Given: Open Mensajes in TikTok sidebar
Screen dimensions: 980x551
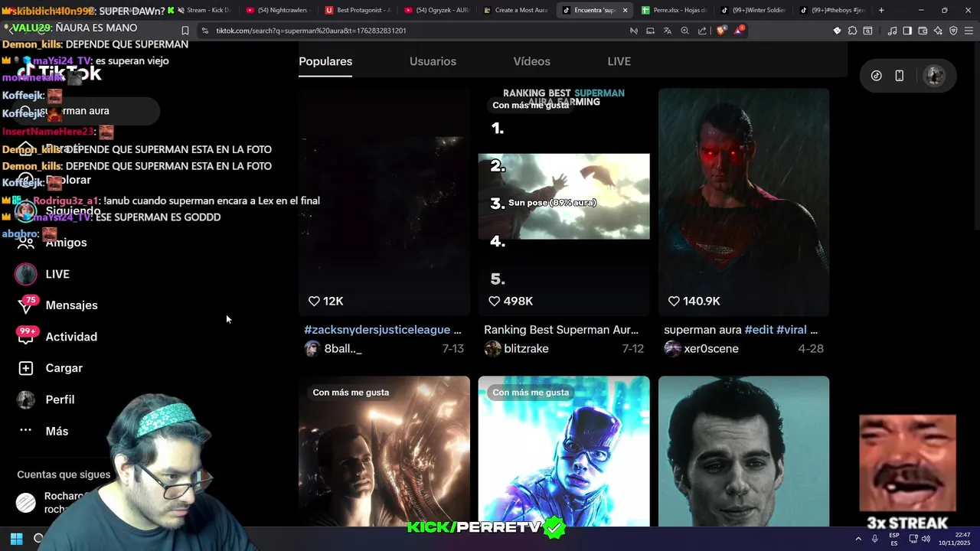Looking at the screenshot, I should 57,305.
